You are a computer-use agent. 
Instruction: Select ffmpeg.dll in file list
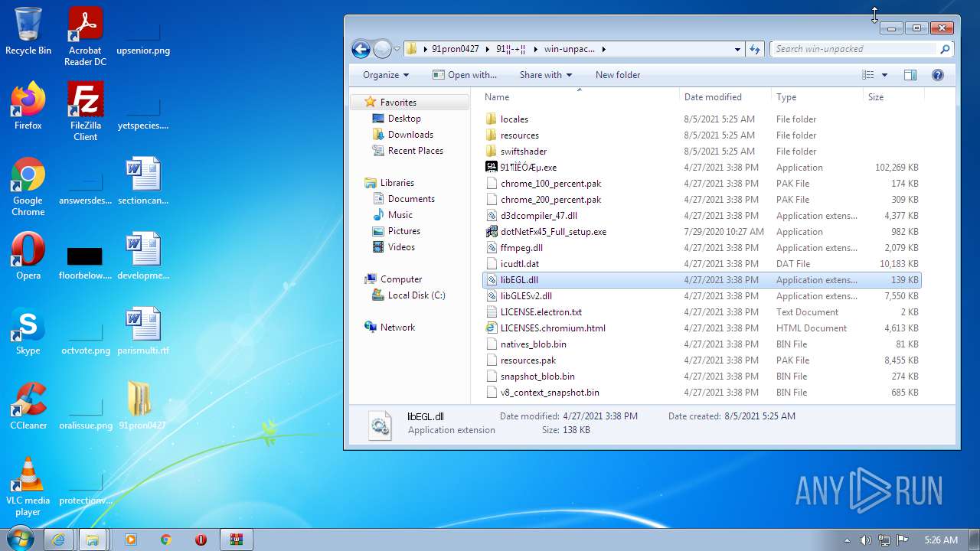click(521, 248)
